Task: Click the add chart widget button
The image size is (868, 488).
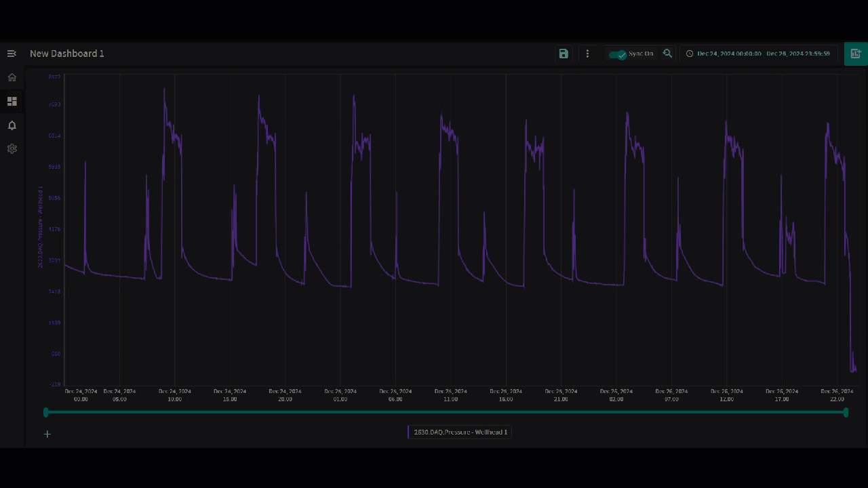Action: [856, 54]
